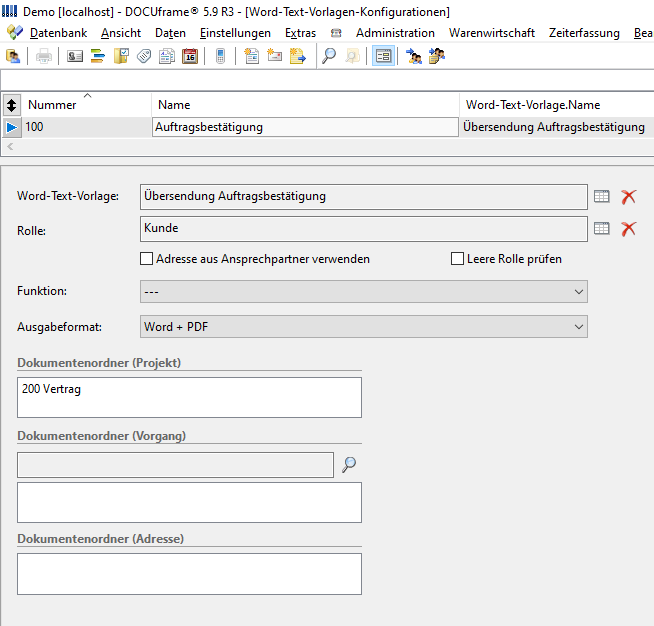
Task: Click the greyed-out search icon
Action: click(x=352, y=56)
